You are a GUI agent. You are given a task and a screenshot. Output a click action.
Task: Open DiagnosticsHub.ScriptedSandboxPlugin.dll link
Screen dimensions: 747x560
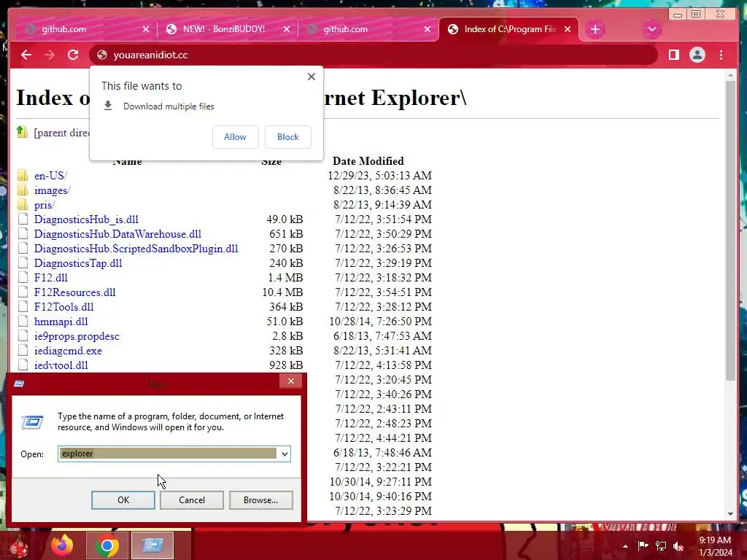[x=136, y=249]
